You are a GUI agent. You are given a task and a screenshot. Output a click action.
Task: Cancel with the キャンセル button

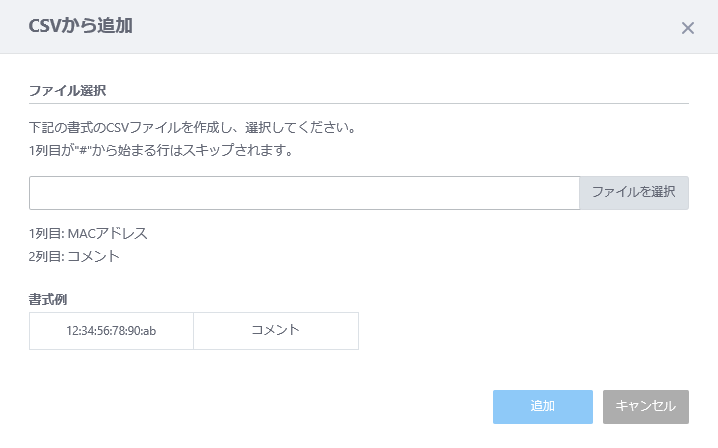(x=645, y=407)
